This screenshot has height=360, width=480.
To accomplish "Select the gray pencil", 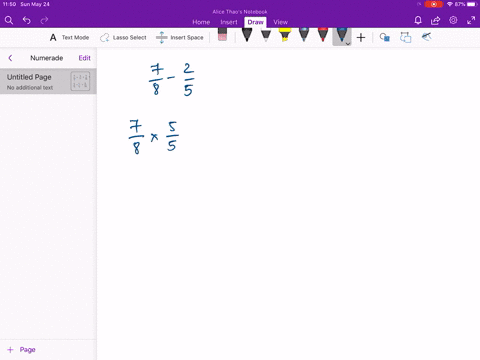I will (266, 35).
